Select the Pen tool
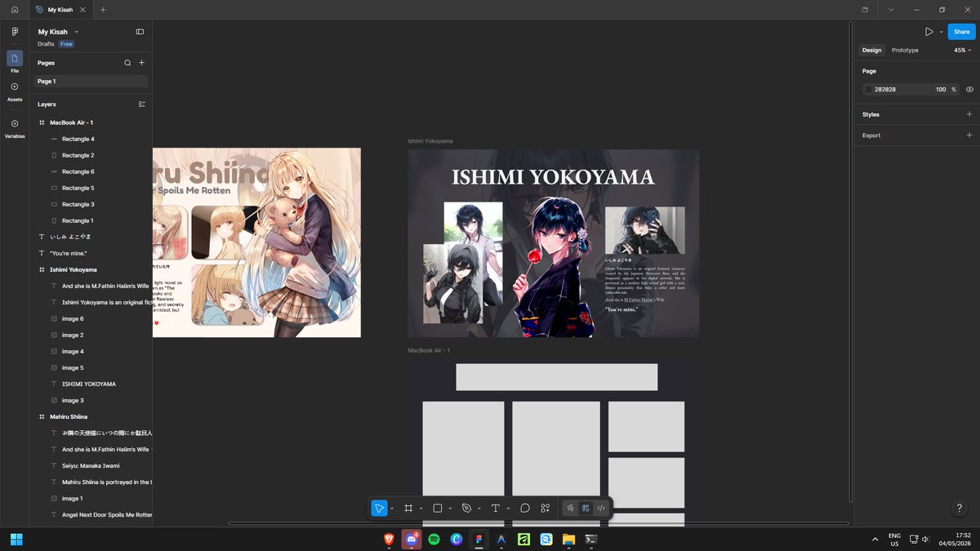The width and height of the screenshot is (980, 551). coord(466,508)
